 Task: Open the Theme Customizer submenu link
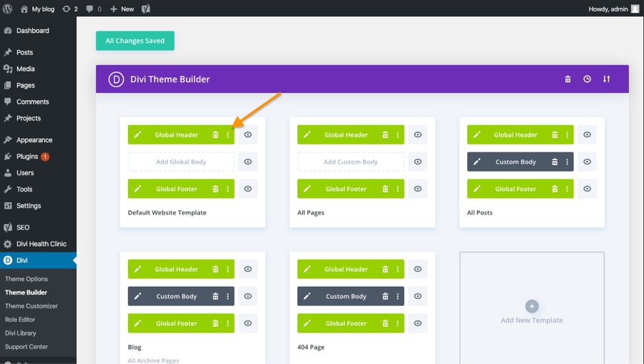point(31,306)
